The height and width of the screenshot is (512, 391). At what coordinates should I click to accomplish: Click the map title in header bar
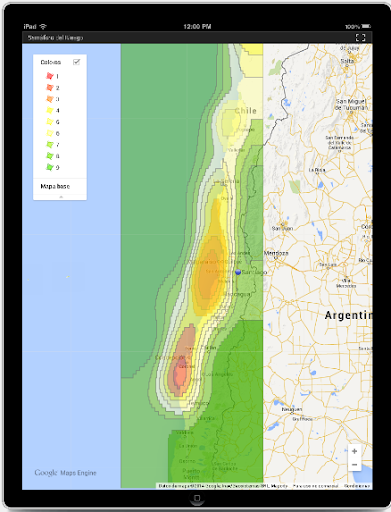(x=55, y=38)
